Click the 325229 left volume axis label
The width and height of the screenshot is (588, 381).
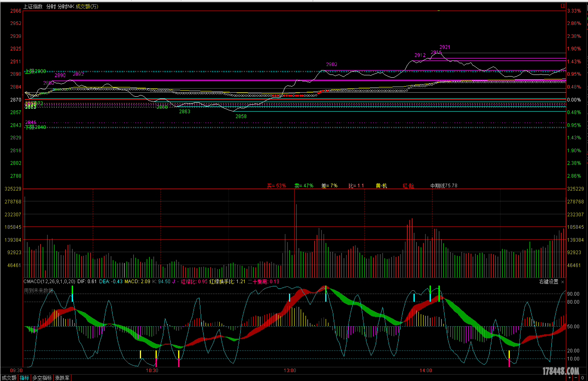point(13,189)
